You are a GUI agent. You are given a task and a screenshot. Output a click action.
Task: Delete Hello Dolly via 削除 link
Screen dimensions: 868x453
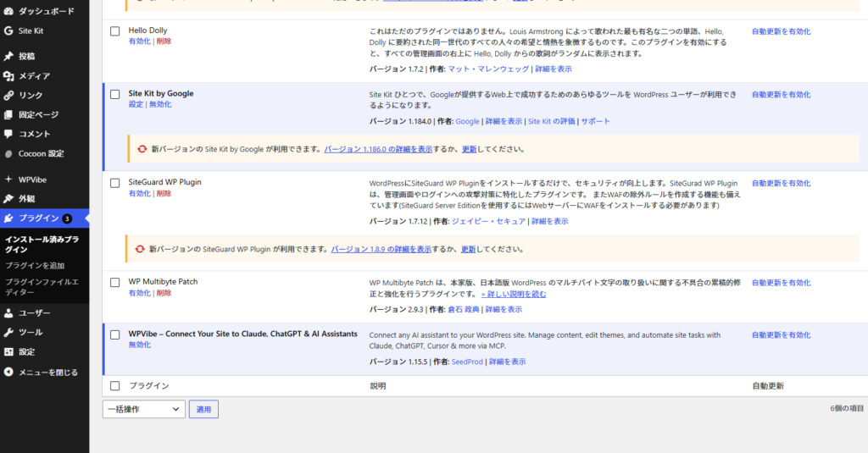[x=164, y=41]
